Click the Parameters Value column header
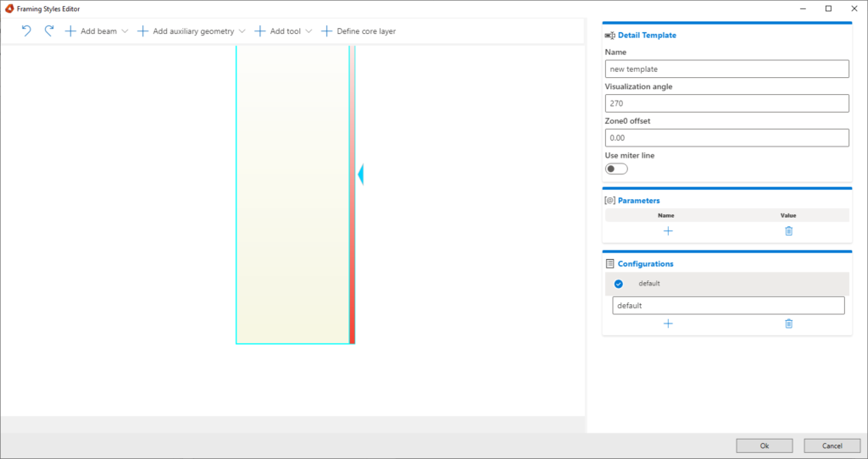This screenshot has height=459, width=868. pos(788,216)
